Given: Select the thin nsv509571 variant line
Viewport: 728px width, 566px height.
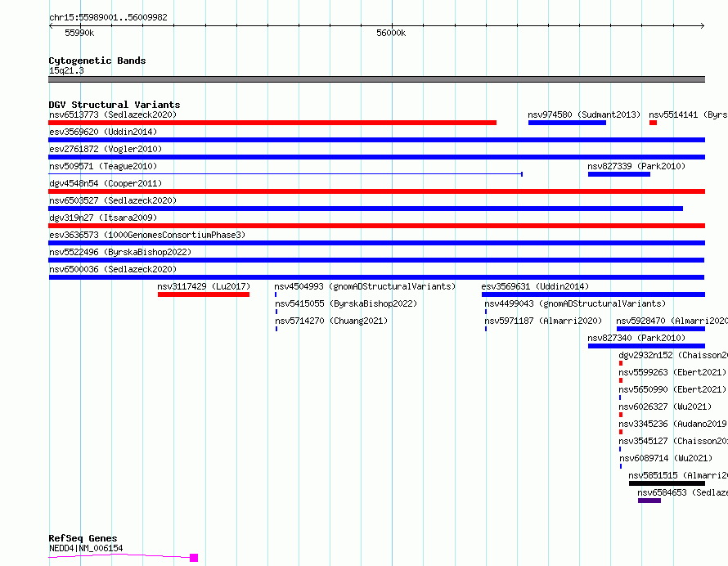Looking at the screenshot, I should [285, 174].
